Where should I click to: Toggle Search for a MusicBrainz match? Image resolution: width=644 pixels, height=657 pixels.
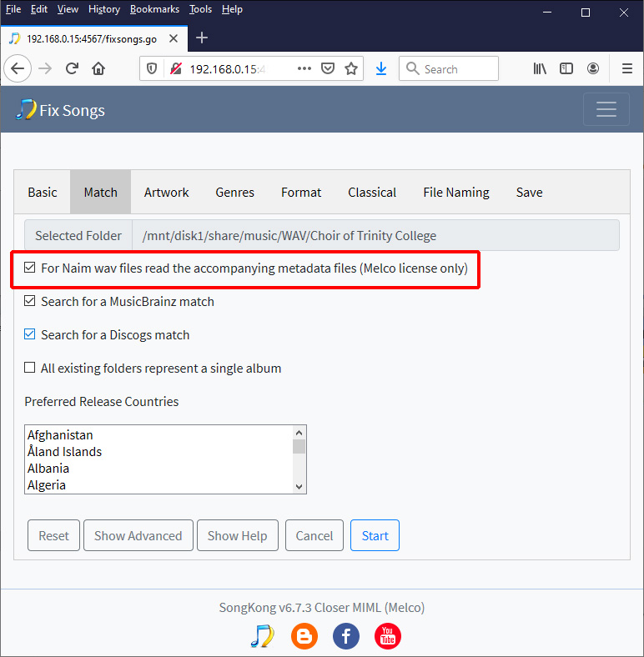click(29, 301)
